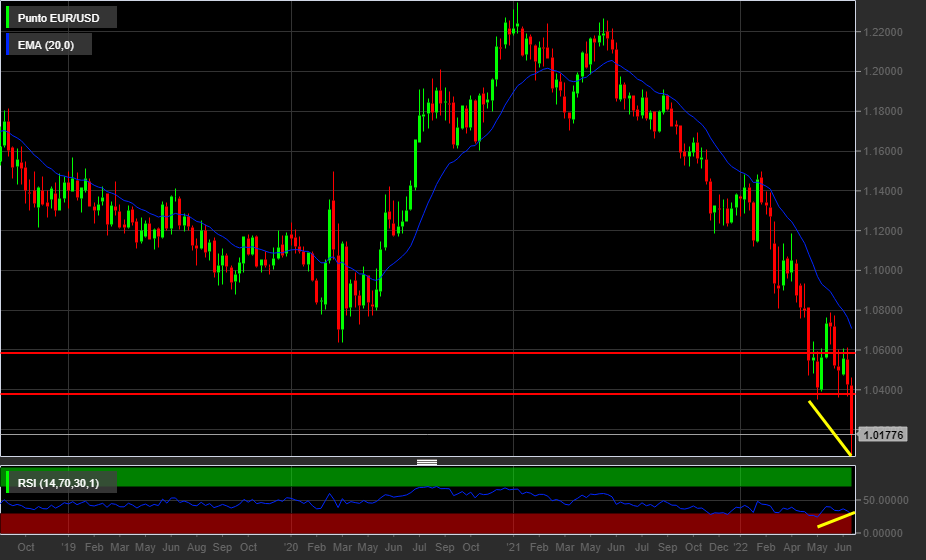Click green color swatch beside RSI label
The image size is (926, 560).
tap(9, 484)
